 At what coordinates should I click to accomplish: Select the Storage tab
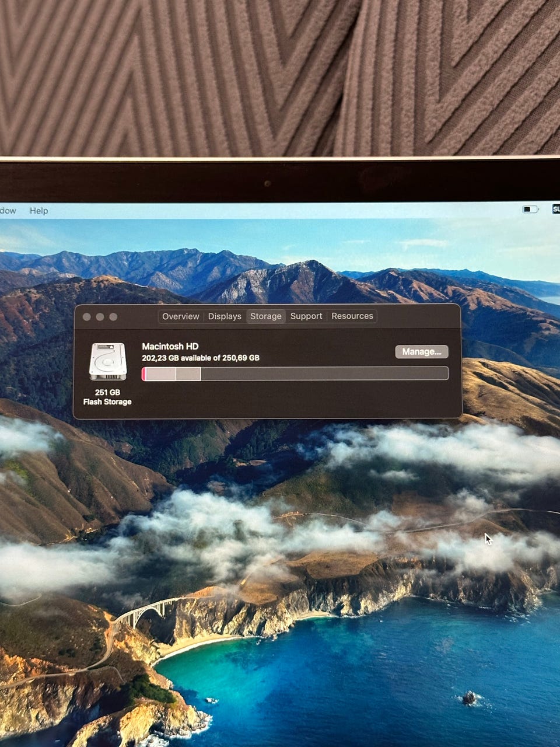coord(265,316)
